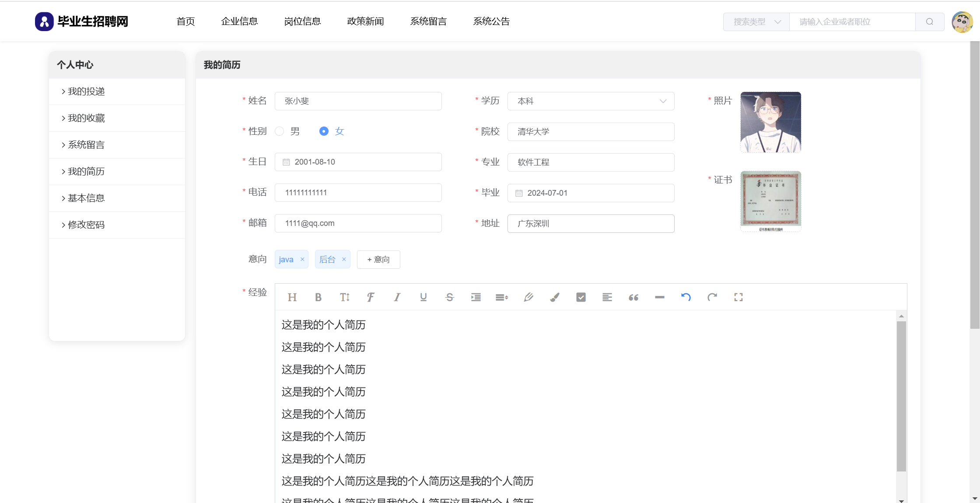The image size is (980, 503).
Task: Insert a todo checkbox via toolbar
Action: (x=581, y=297)
